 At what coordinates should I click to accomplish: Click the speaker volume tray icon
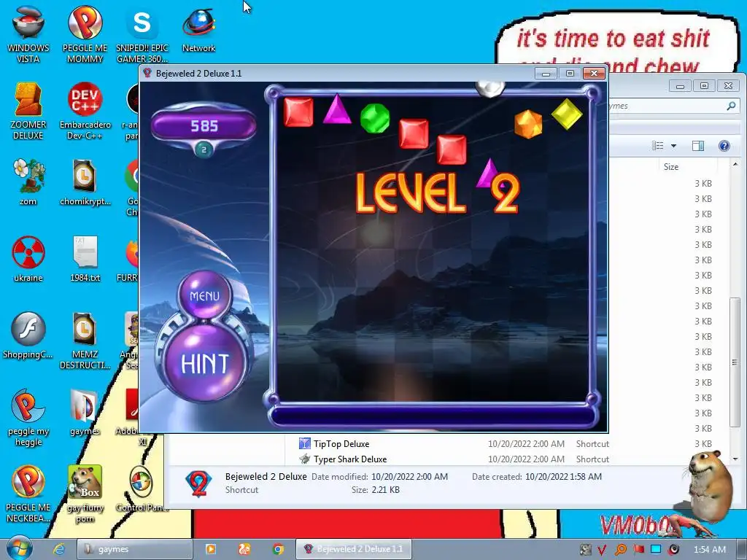tap(674, 550)
